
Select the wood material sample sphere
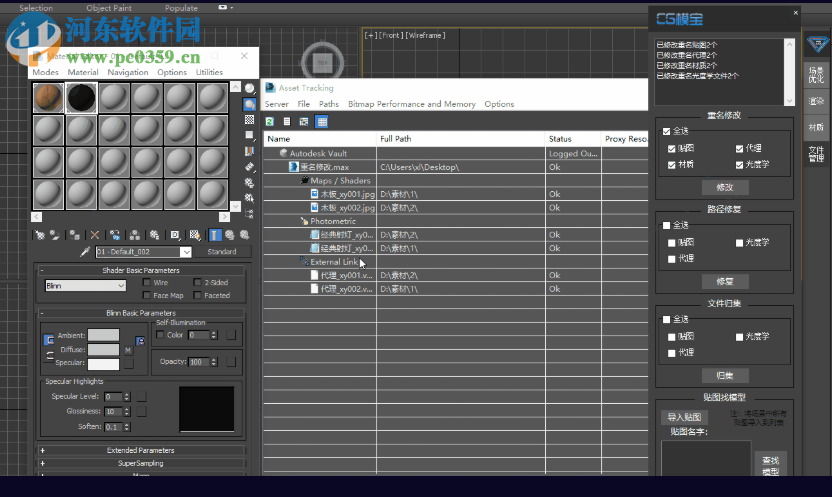(x=48, y=98)
